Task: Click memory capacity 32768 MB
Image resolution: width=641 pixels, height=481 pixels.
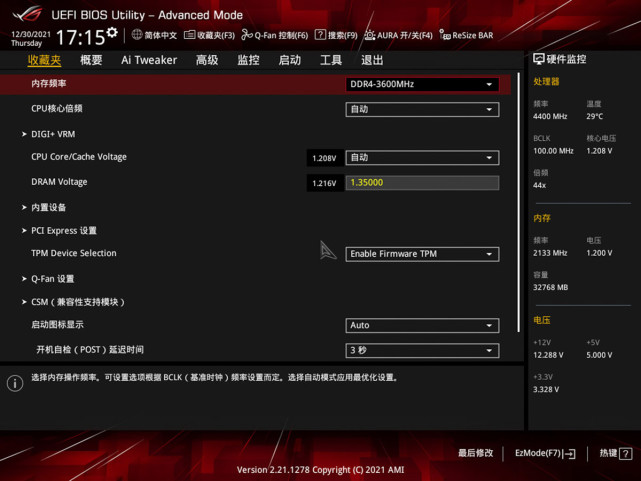Action: tap(550, 287)
